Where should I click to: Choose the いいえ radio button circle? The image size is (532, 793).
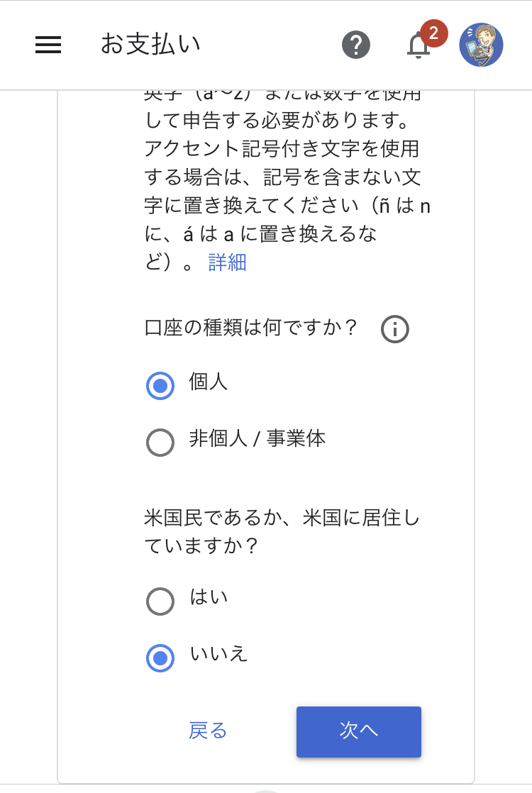[160, 658]
